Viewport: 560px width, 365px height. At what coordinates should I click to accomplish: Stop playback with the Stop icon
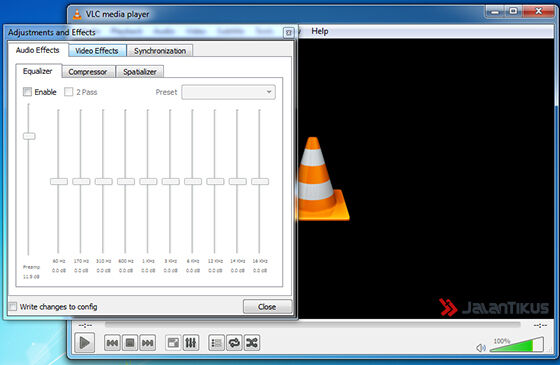[130, 343]
